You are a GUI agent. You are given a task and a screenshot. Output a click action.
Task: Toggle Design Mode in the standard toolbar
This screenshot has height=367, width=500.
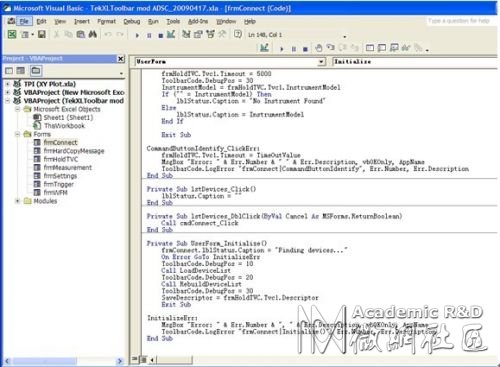coord(171,34)
